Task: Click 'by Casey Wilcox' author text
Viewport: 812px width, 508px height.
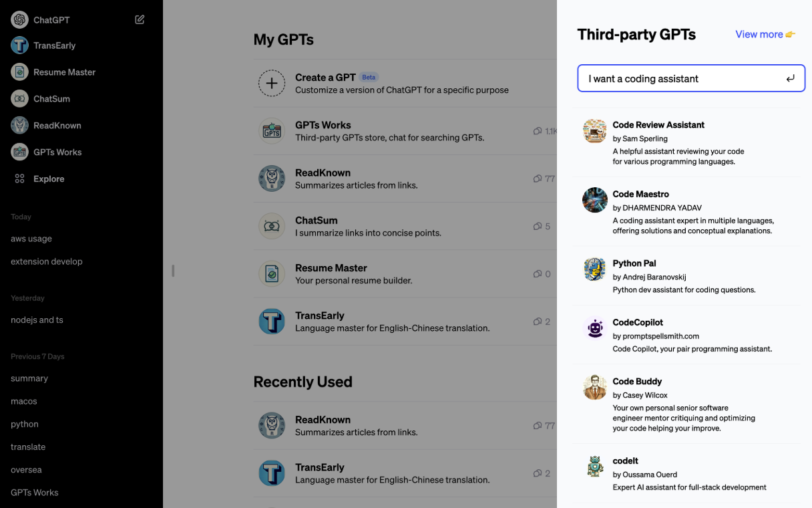Action: (640, 396)
